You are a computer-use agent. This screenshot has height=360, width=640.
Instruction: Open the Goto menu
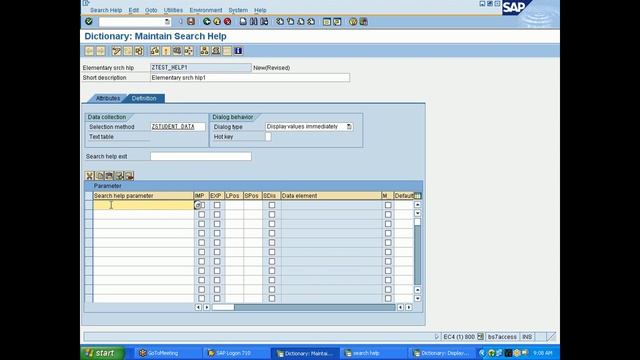click(151, 10)
